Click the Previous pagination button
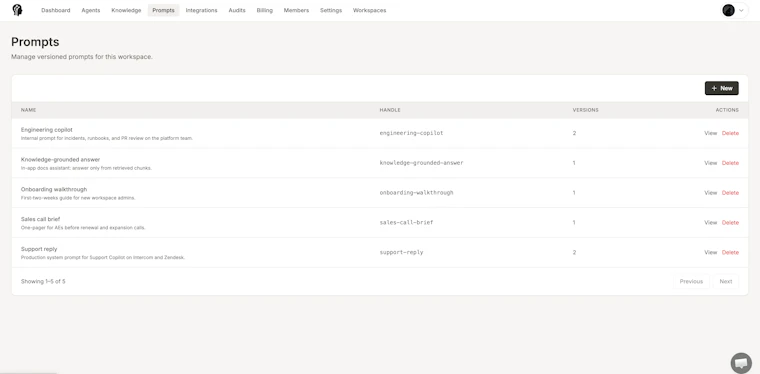 pyautogui.click(x=691, y=281)
